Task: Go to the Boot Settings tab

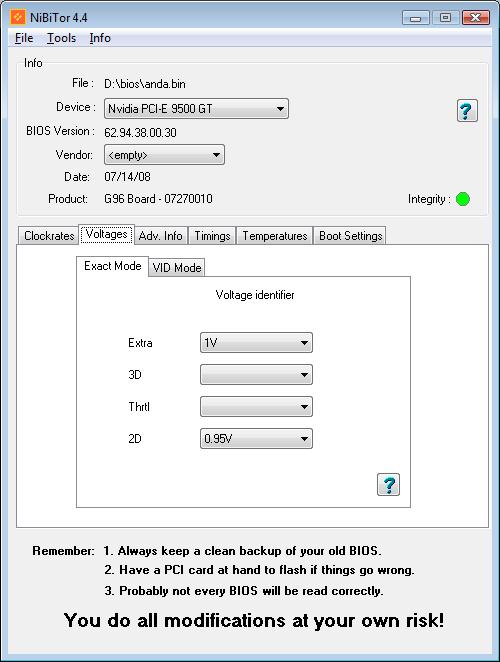Action: [351, 236]
